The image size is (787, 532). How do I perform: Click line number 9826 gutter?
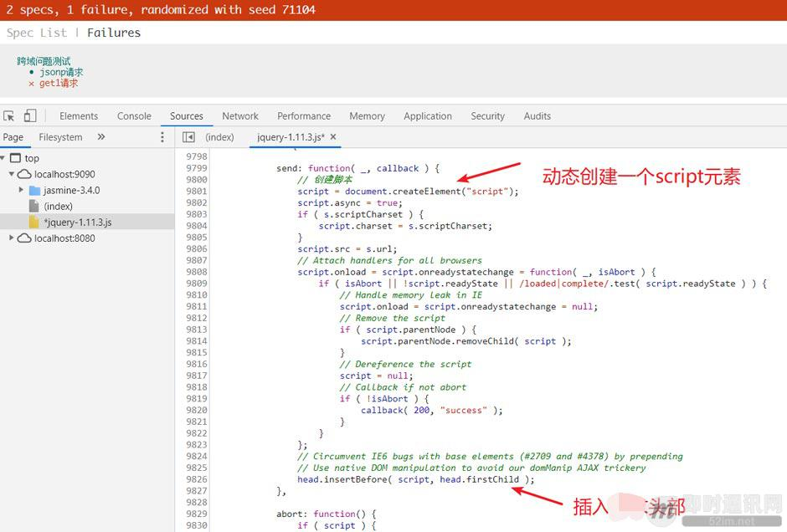(196, 479)
